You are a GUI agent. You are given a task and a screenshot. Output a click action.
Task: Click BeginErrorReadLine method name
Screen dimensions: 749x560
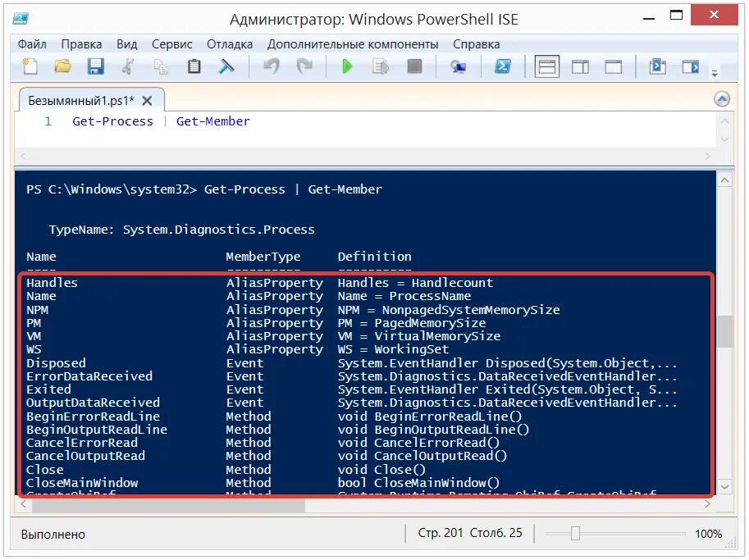pyautogui.click(x=94, y=417)
